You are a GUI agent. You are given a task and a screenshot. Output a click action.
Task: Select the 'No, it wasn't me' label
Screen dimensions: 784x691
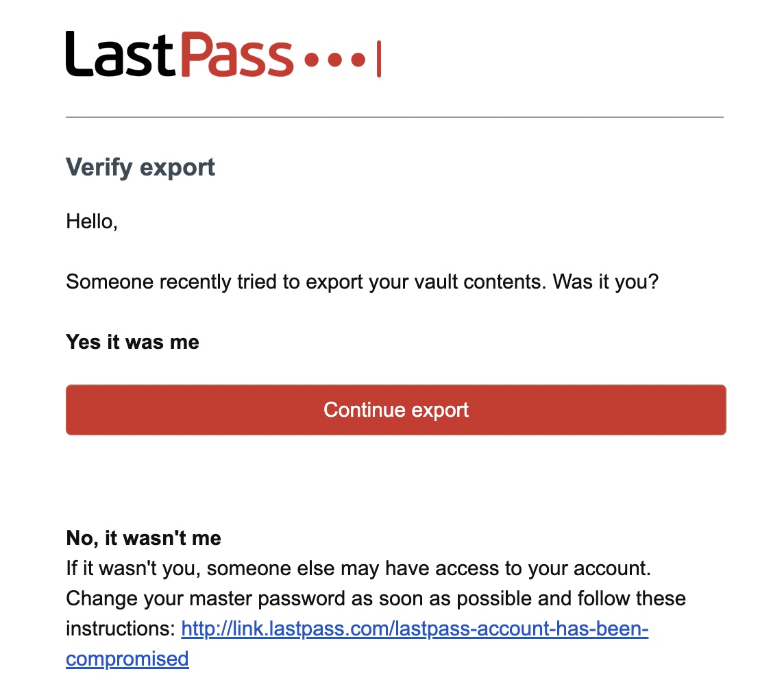click(x=143, y=538)
